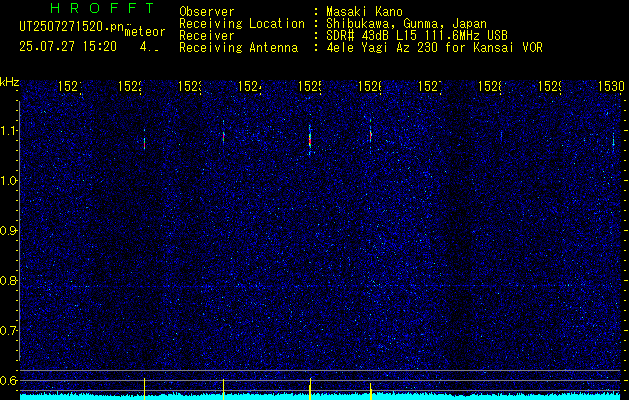Image resolution: width=629 pixels, height=400 pixels.
Task: Click the 1530 time axis label
Action: pos(611,86)
